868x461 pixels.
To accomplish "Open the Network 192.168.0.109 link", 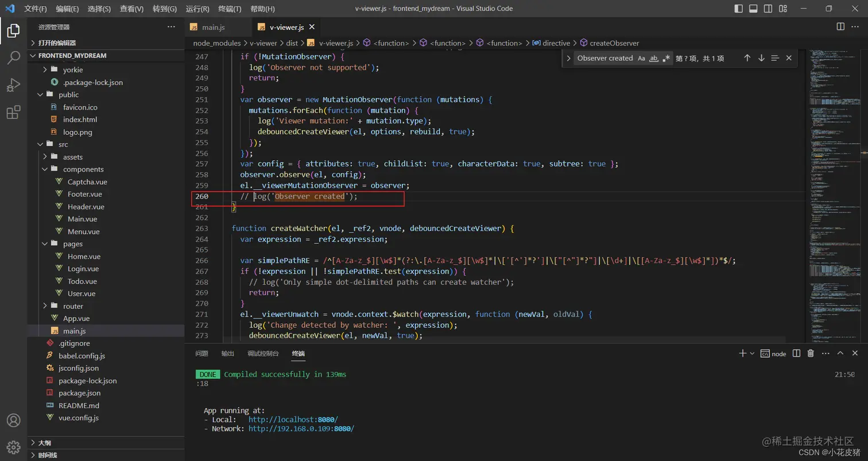I will tap(301, 429).
